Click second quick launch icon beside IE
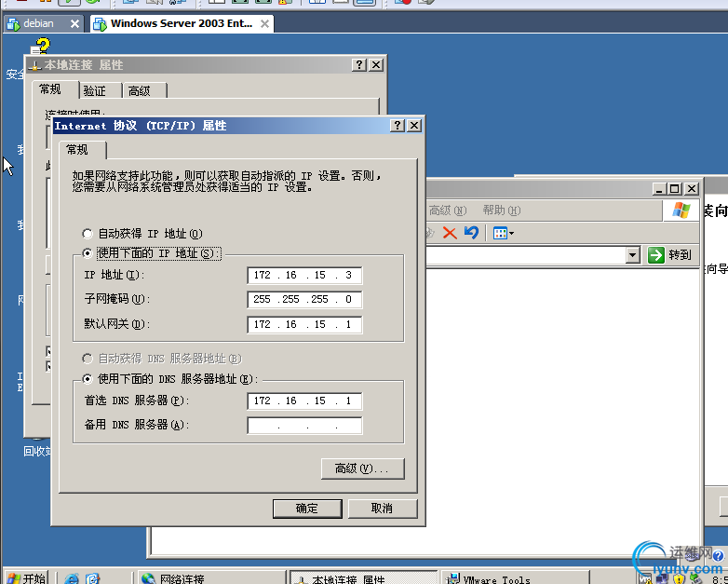Image resolution: width=728 pixels, height=584 pixels. [x=93, y=579]
